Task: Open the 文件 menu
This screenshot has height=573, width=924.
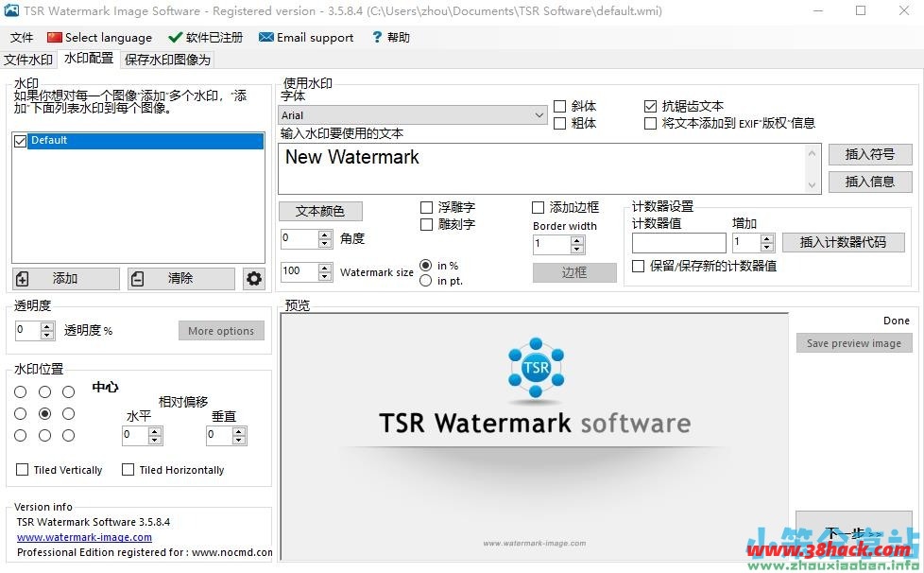Action: [x=22, y=38]
